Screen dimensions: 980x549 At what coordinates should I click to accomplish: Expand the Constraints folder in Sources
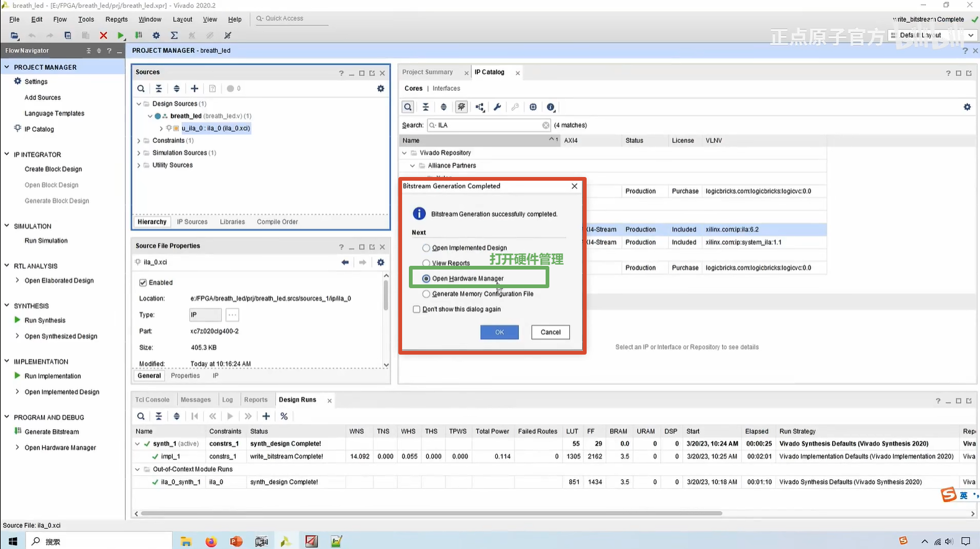tap(139, 141)
